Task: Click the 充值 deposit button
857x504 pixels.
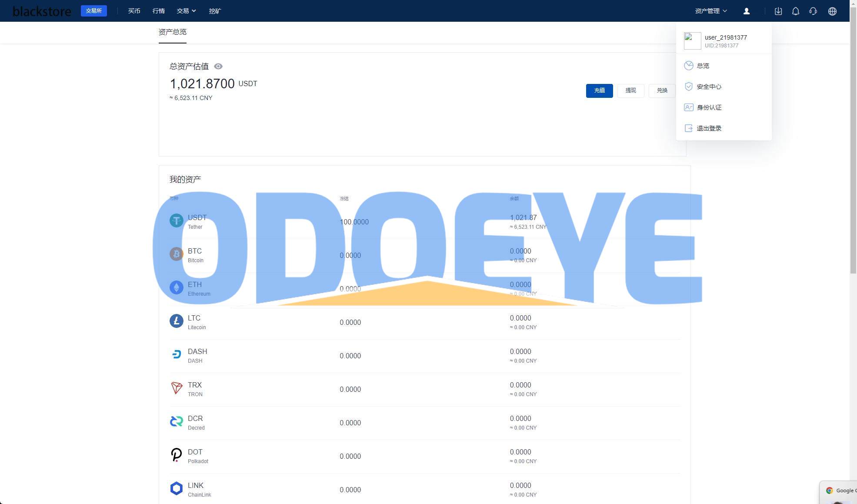Action: 600,90
